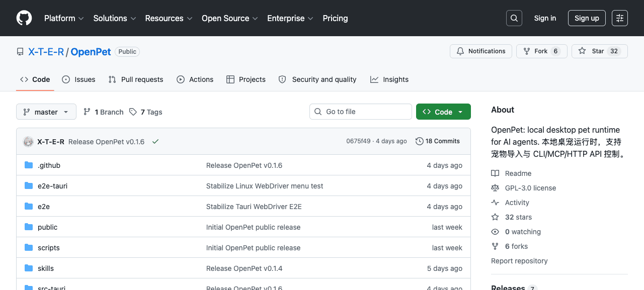Viewport: 644px width, 290px height.
Task: Click the X-T-E-R avatar in commit row
Action: click(x=29, y=142)
